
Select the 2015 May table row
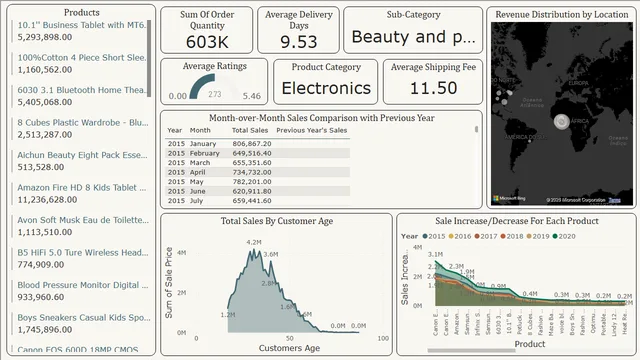coord(258,182)
